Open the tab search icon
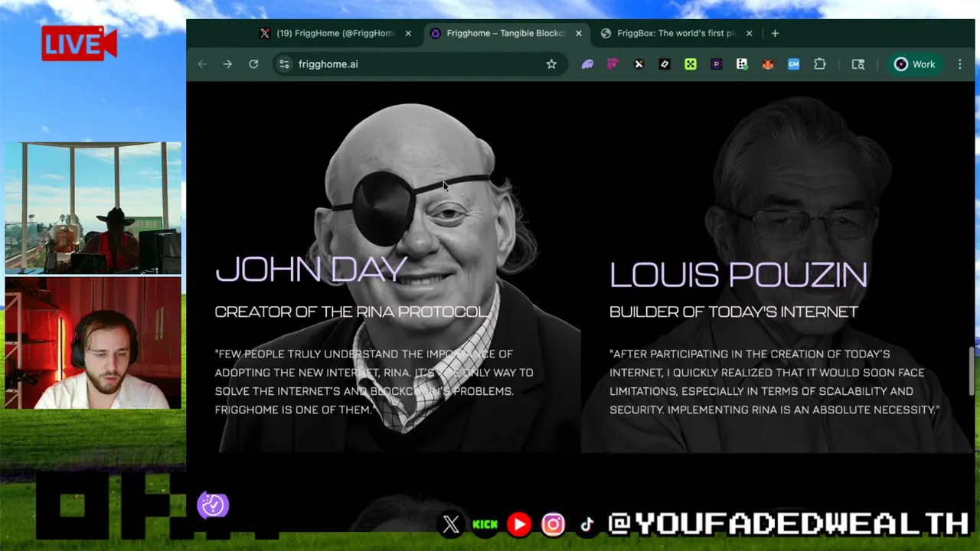The height and width of the screenshot is (551, 980). click(x=858, y=64)
